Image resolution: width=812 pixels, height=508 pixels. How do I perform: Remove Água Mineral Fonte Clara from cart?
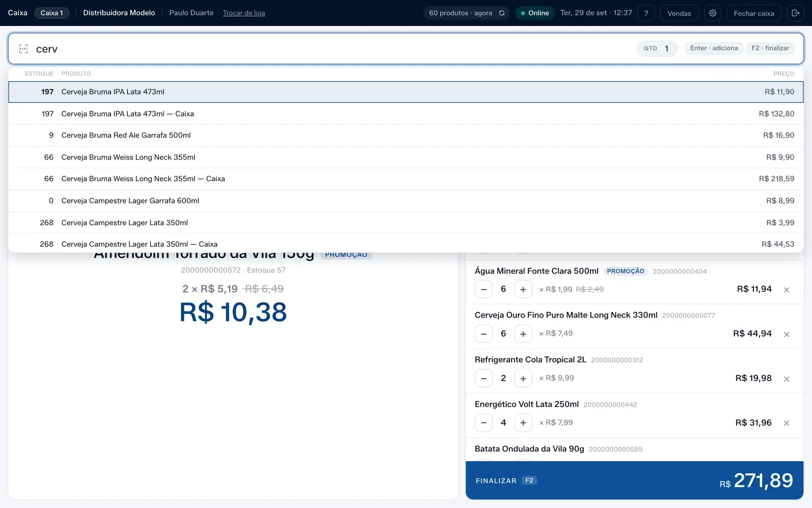(x=786, y=290)
